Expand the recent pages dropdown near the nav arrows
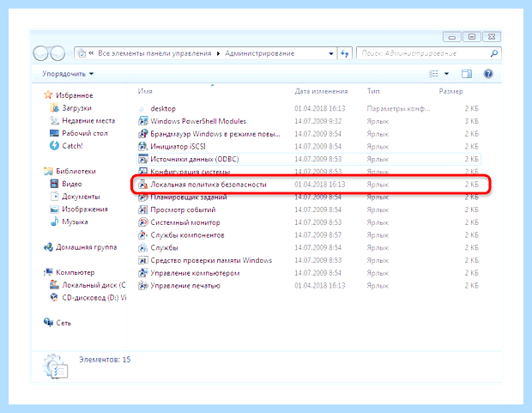 pos(70,53)
